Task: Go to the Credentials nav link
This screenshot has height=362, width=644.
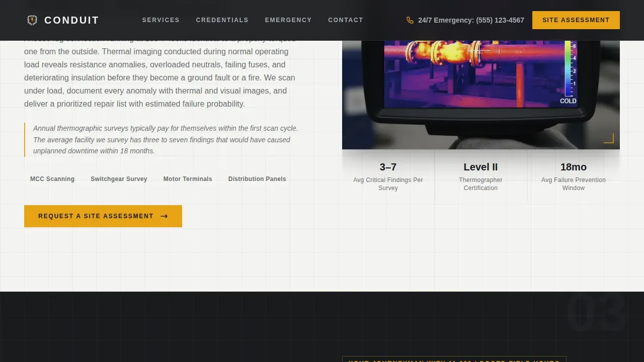Action: (222, 20)
